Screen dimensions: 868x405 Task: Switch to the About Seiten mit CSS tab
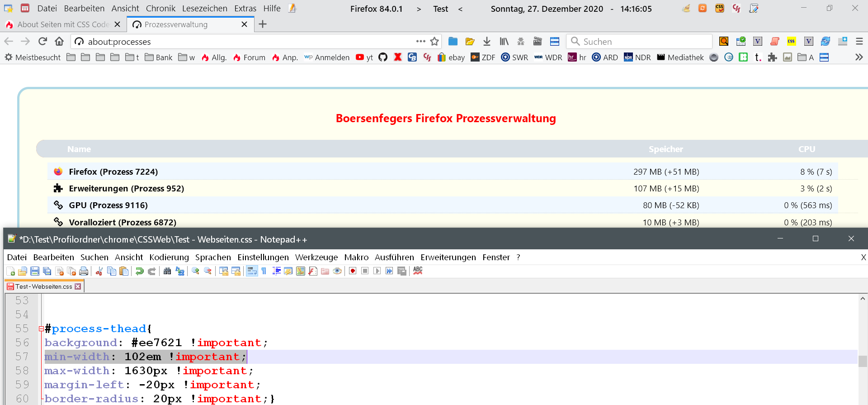point(63,24)
